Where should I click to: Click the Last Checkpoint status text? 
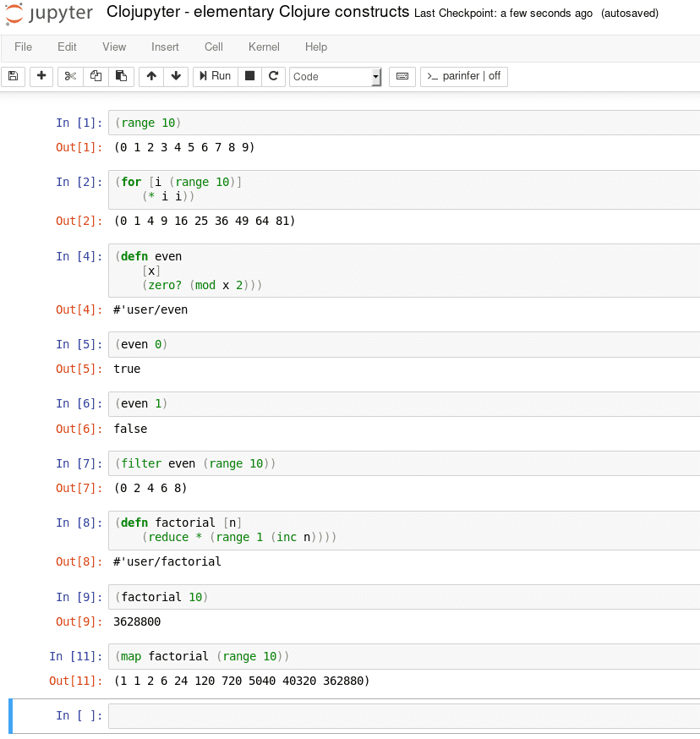coord(503,14)
